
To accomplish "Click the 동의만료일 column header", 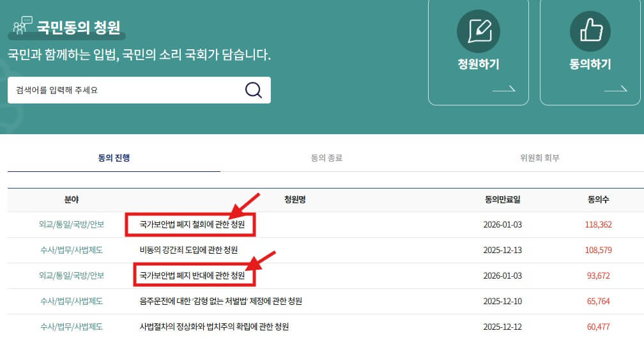I will pos(502,199).
